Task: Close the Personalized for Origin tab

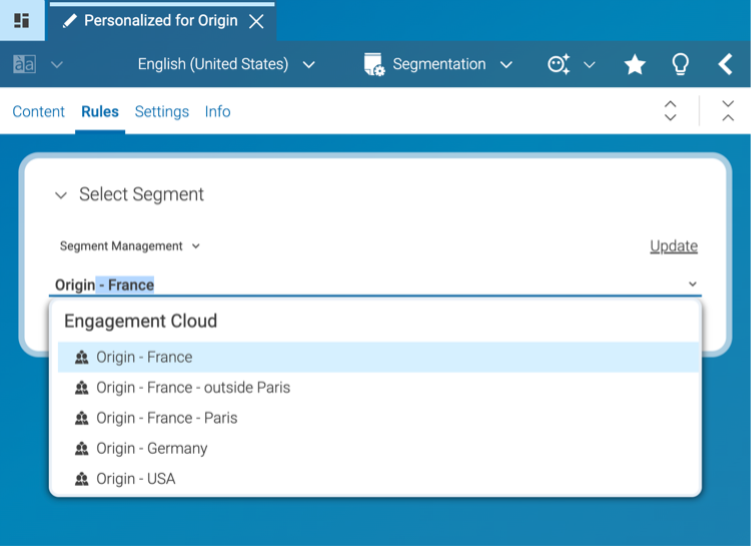Action: pyautogui.click(x=256, y=21)
